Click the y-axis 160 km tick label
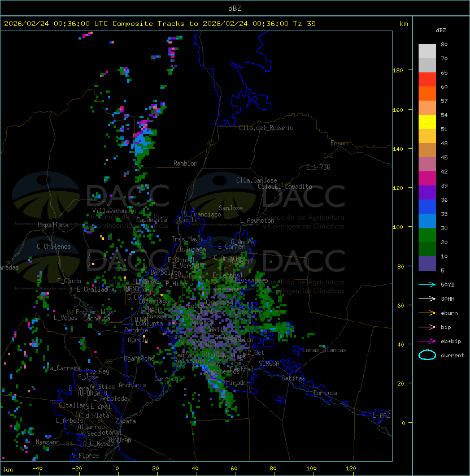This screenshot has height=476, width=470. point(398,110)
